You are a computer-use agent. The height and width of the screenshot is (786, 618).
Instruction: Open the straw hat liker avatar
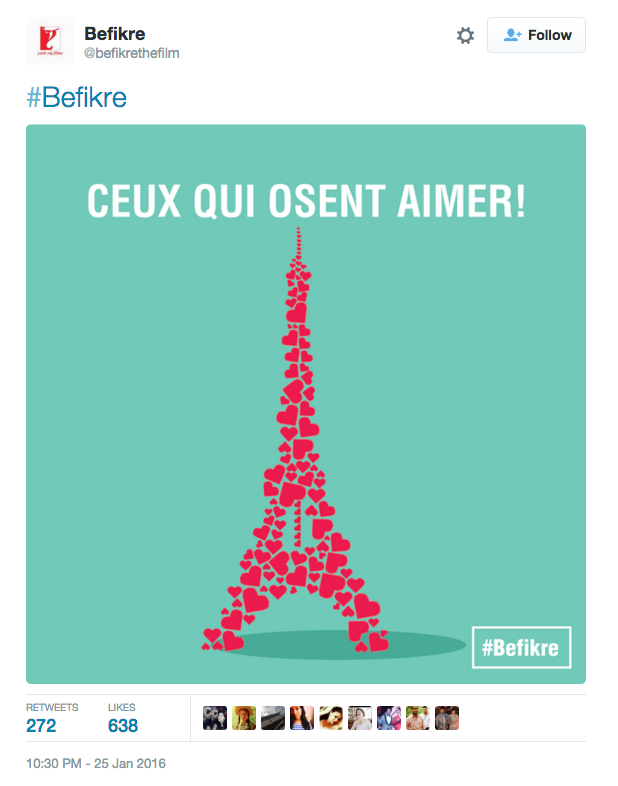coord(244,718)
